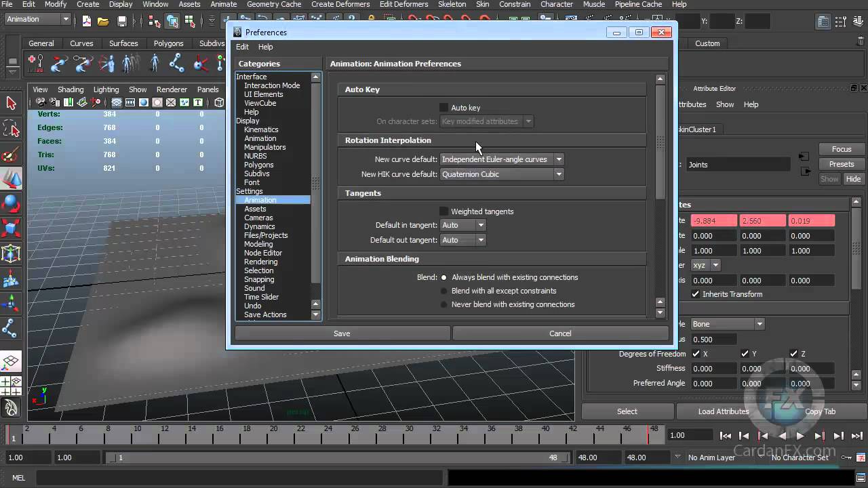Click the Save Scene floppy disk icon
This screenshot has width=868, height=488.
pos(122,20)
